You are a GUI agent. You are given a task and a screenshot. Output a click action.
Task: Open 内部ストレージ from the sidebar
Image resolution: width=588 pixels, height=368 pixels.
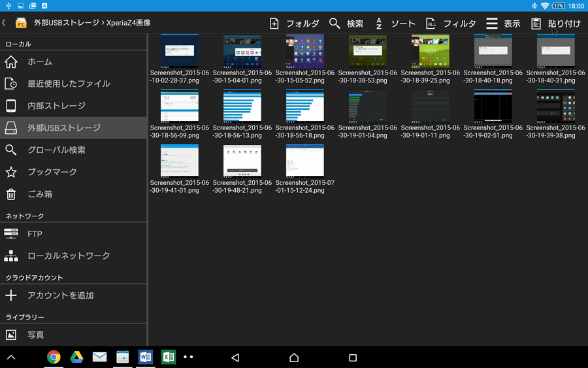56,106
